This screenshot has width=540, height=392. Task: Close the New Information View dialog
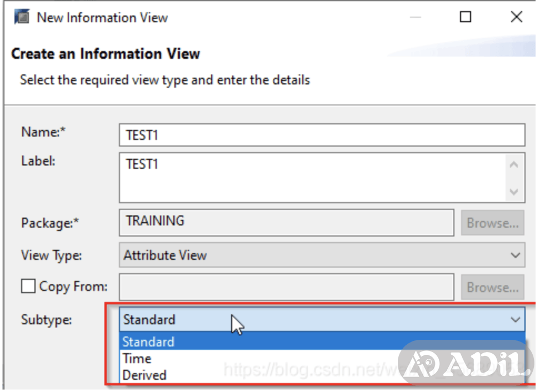tap(516, 17)
